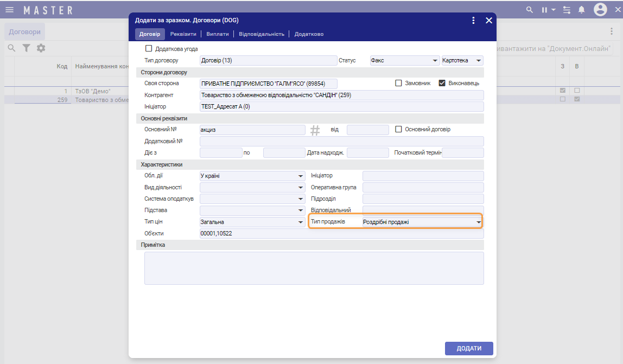
Task: Enable the Додаткова угода checkbox
Action: click(149, 49)
